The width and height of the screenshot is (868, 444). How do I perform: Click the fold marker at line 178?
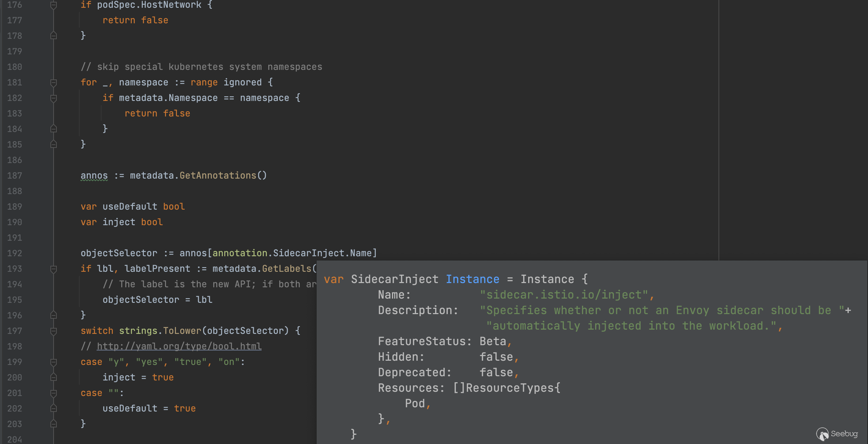(x=54, y=36)
